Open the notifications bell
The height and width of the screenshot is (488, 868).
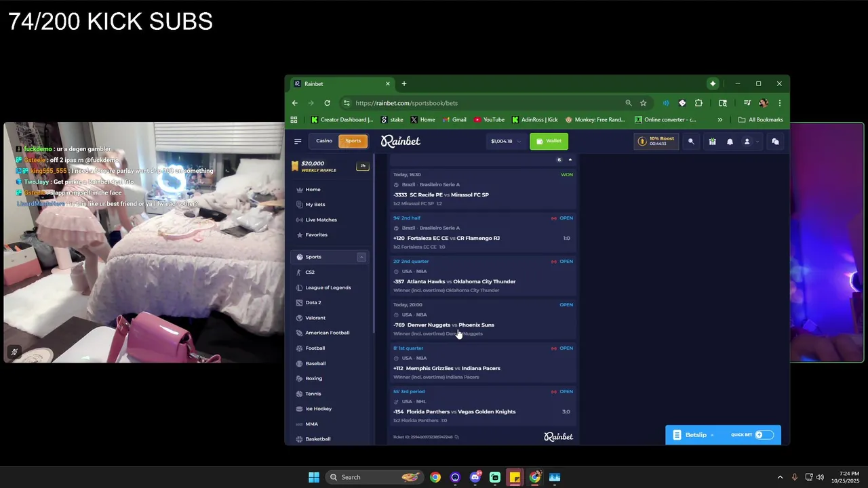click(730, 142)
